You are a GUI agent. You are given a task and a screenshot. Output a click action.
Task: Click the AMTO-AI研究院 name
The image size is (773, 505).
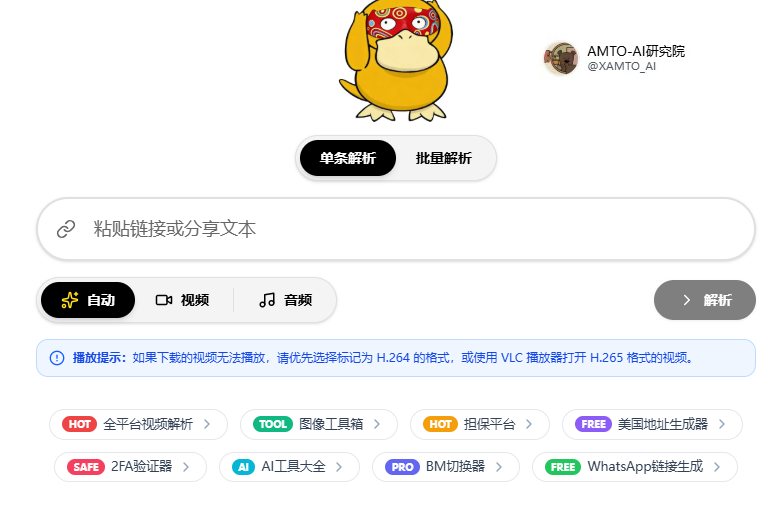click(636, 51)
